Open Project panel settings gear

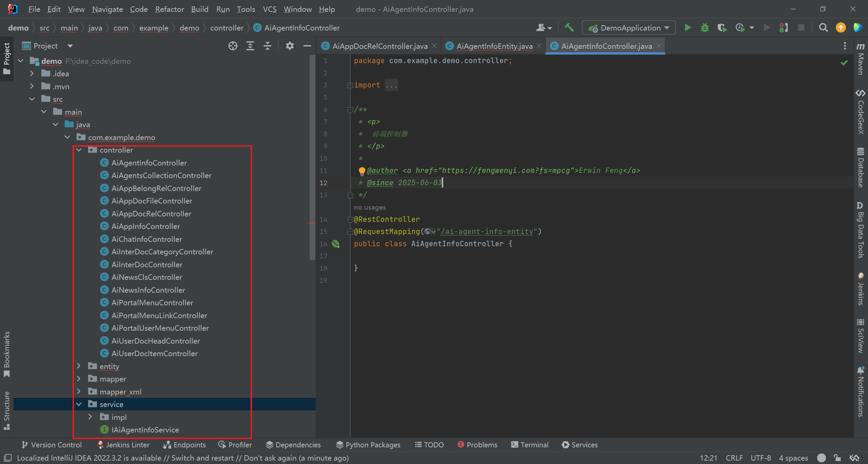(x=290, y=46)
